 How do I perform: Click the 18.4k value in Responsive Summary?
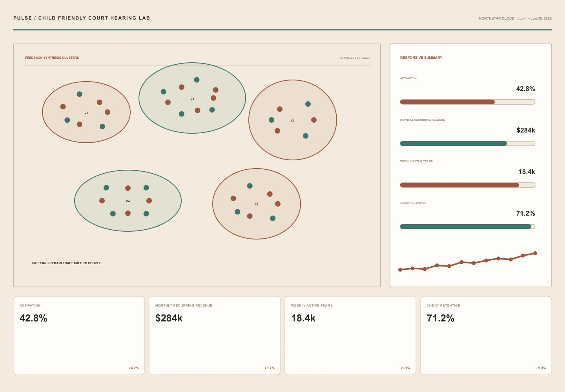(527, 172)
